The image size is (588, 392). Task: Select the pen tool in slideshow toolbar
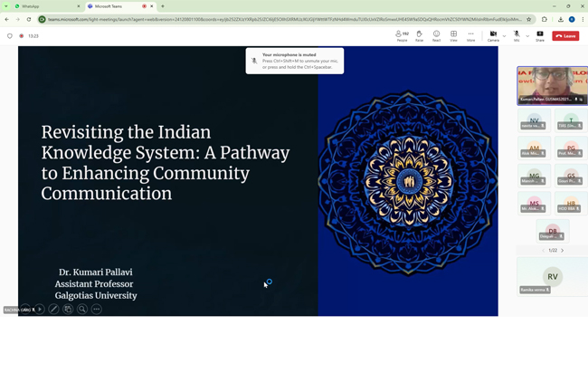[53, 309]
